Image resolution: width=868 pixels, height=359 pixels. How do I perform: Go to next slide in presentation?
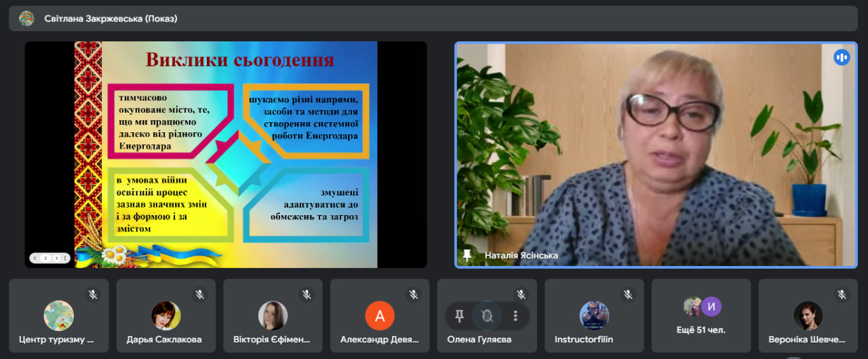pyautogui.click(x=56, y=258)
